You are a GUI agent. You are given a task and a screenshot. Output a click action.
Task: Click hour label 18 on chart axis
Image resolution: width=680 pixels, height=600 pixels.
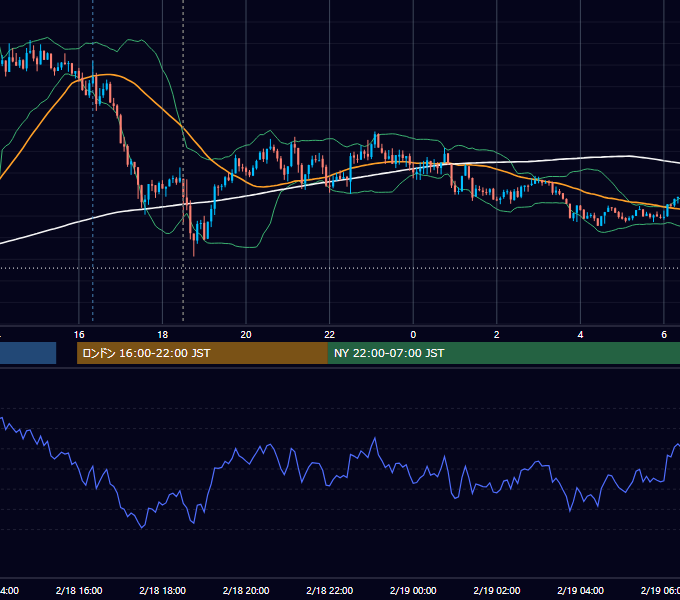point(162,335)
